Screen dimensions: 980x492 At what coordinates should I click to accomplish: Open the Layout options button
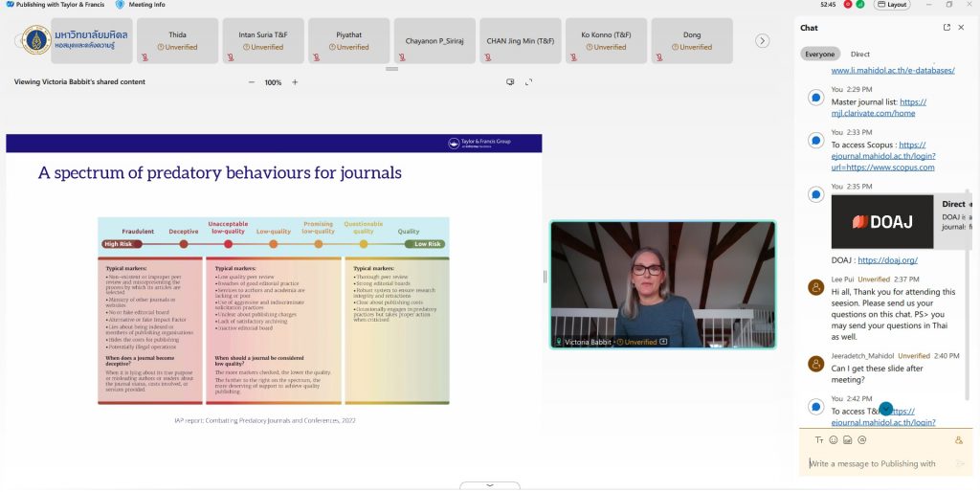point(893,5)
